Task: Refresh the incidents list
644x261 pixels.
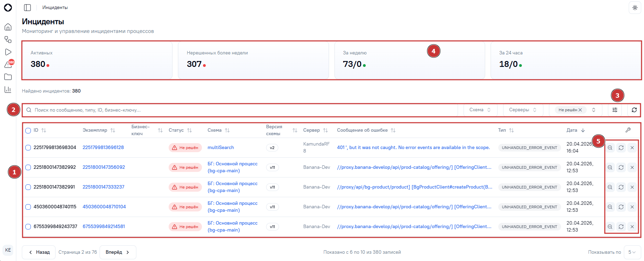Action: [x=634, y=110]
